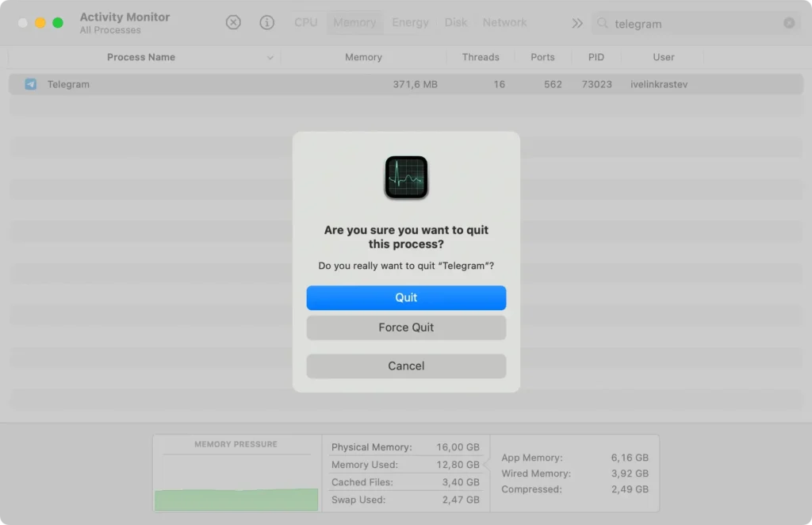Viewport: 812px width, 525px height.
Task: Click the Cached Files 3,40 GB value
Action: pos(461,482)
